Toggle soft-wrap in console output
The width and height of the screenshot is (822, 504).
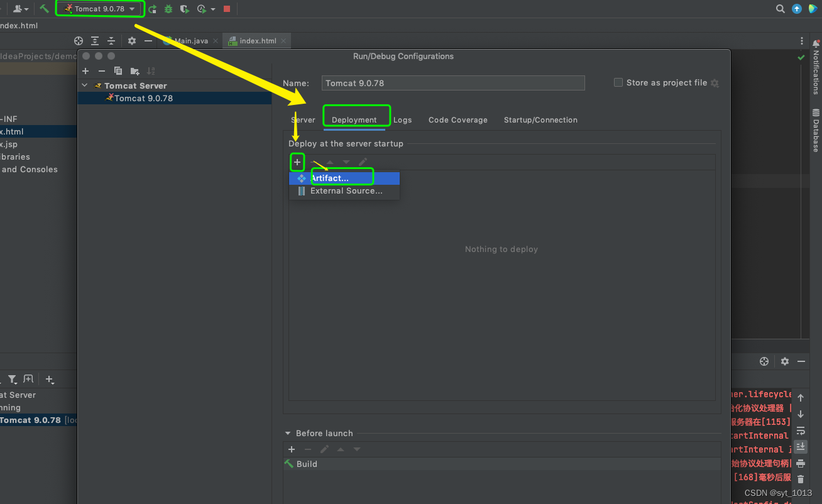click(801, 430)
